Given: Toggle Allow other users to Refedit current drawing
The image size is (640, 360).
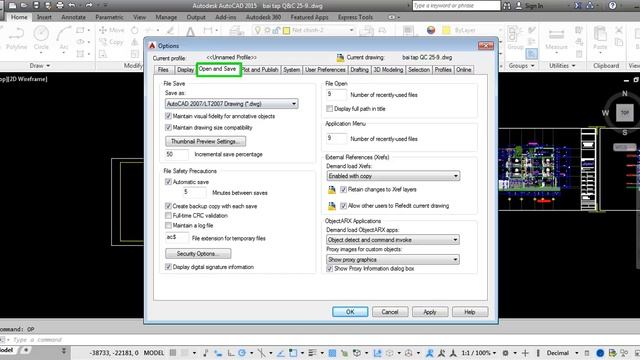Looking at the screenshot, I should coord(343,206).
